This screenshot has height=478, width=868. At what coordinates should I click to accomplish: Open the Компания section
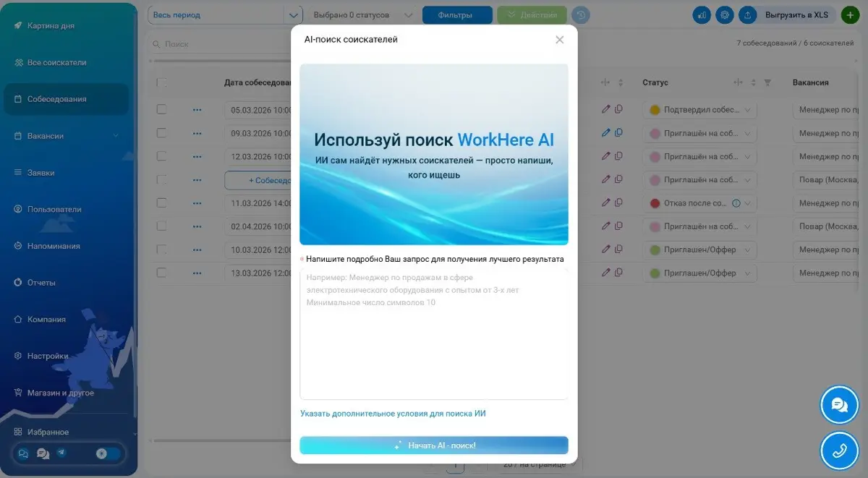pos(46,319)
